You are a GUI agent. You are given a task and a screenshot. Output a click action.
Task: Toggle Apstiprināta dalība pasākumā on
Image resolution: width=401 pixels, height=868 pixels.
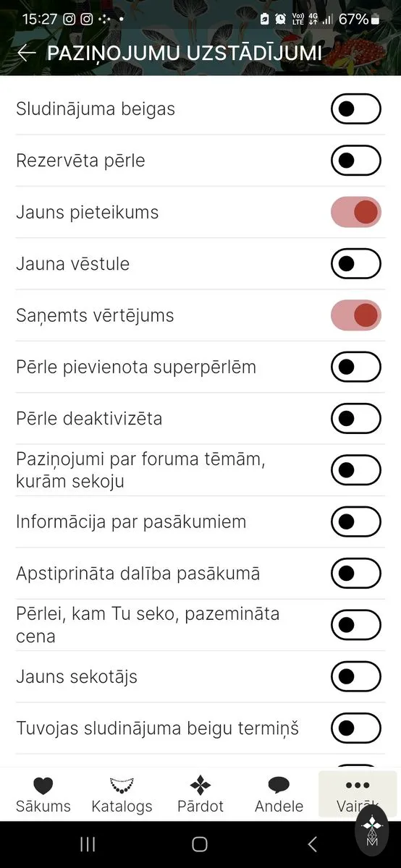[x=356, y=573]
